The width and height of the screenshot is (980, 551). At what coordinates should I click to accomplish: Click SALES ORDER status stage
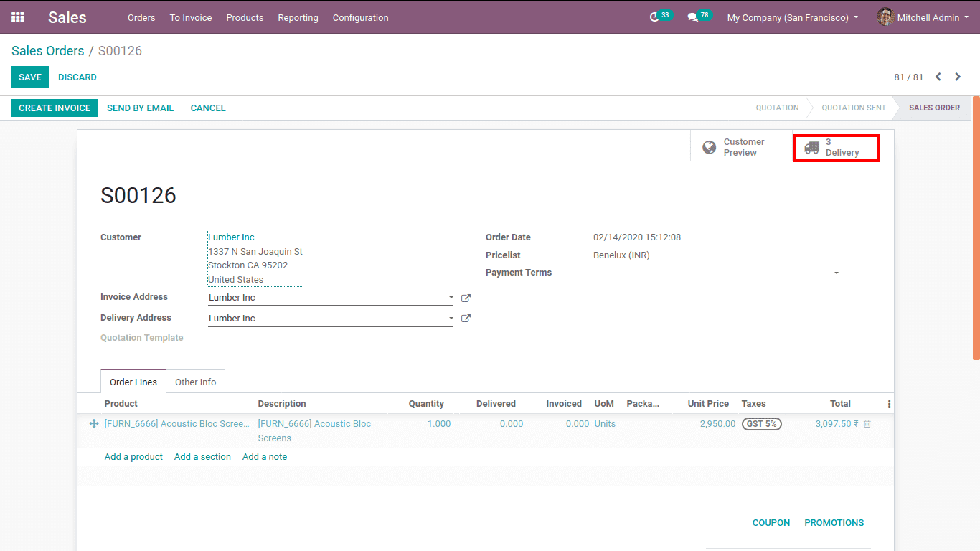[934, 108]
